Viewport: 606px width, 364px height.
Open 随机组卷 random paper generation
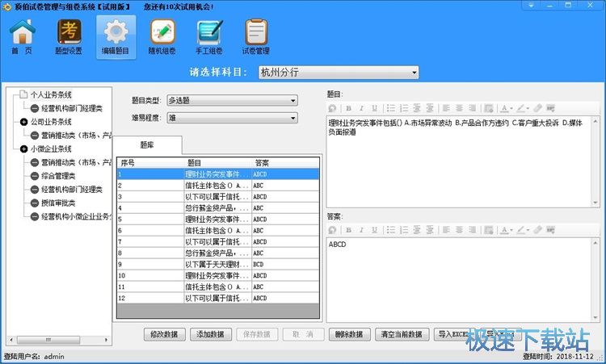[x=162, y=37]
